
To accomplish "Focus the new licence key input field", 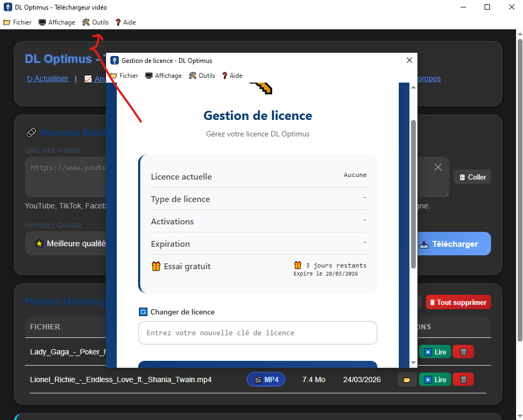I will 258,333.
